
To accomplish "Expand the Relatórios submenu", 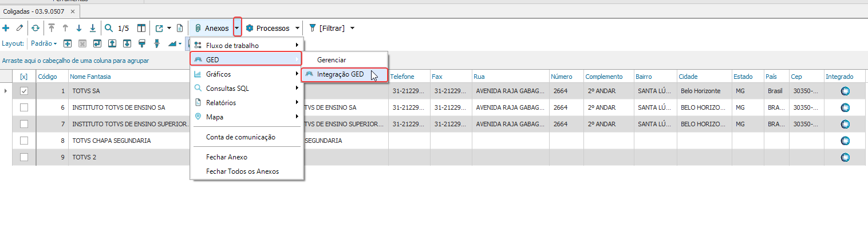I will (247, 103).
